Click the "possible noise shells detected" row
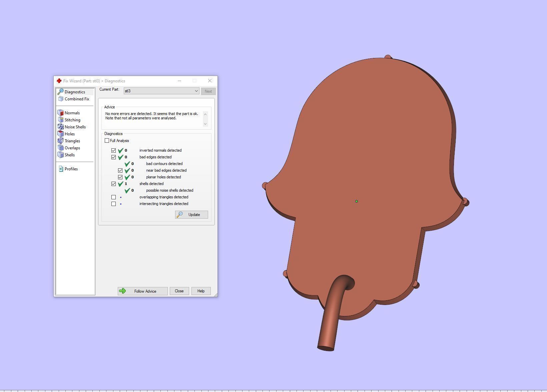Image resolution: width=547 pixels, height=392 pixels. (169, 190)
